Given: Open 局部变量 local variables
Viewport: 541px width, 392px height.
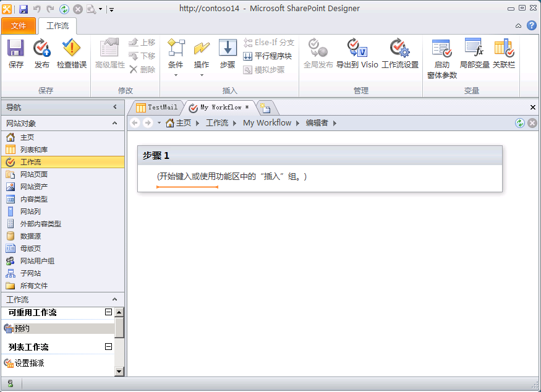Looking at the screenshot, I should (474, 54).
